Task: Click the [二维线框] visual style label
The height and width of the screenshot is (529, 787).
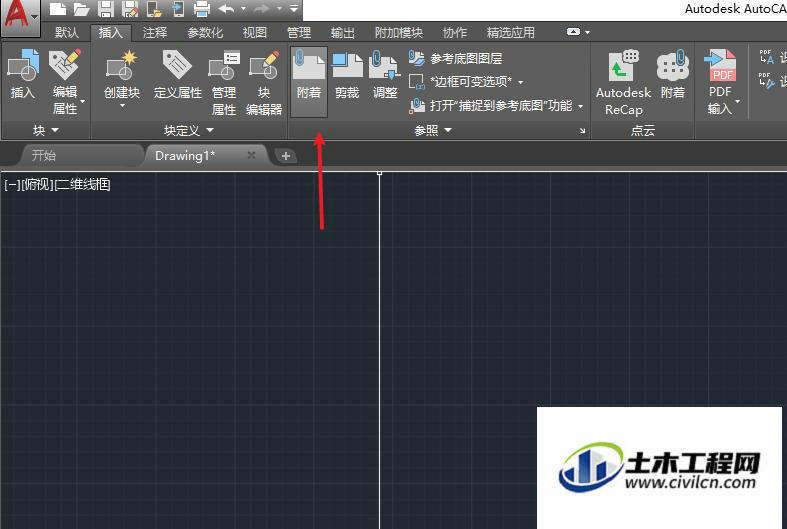Action: tap(82, 185)
